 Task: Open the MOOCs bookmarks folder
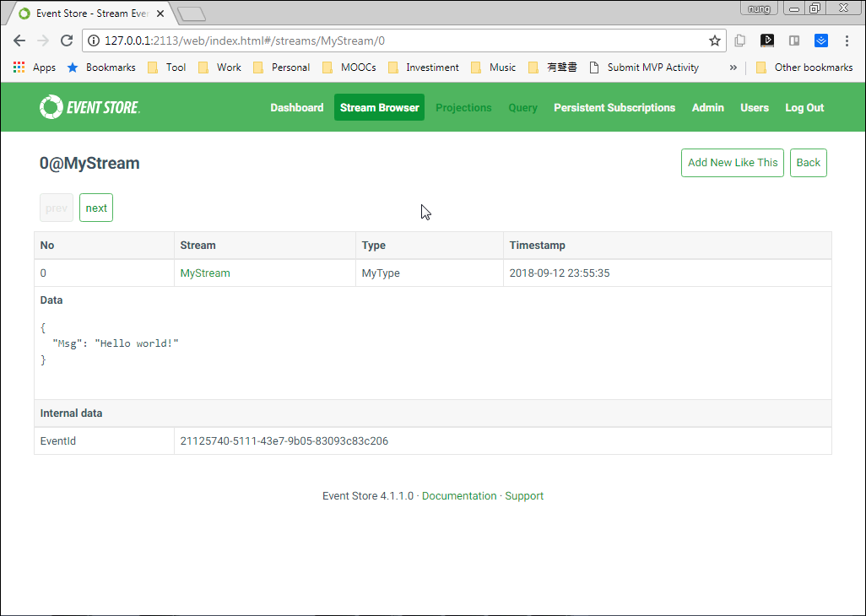click(349, 68)
